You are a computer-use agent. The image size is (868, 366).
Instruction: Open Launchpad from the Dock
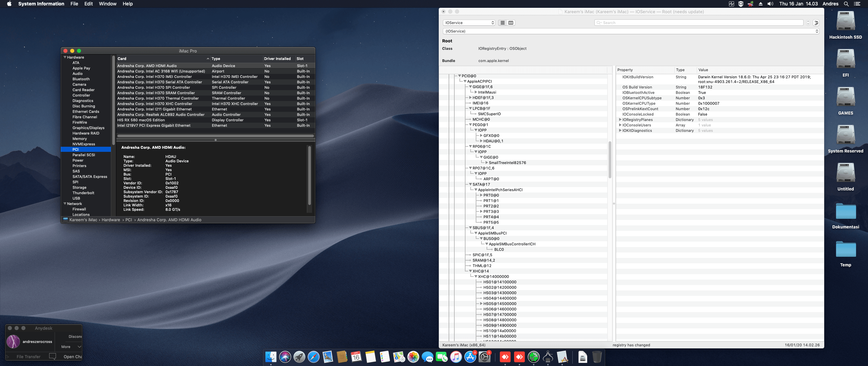[x=299, y=357]
